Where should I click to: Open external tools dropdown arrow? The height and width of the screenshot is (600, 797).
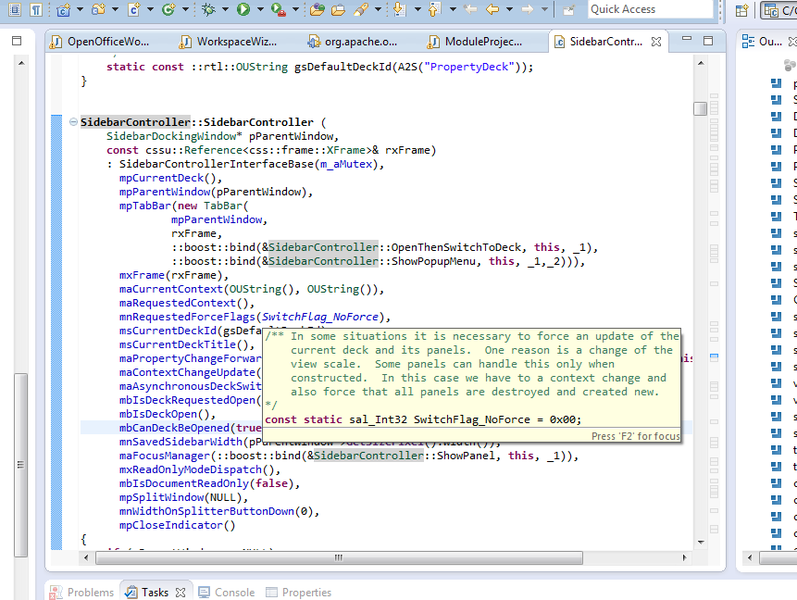pos(295,9)
